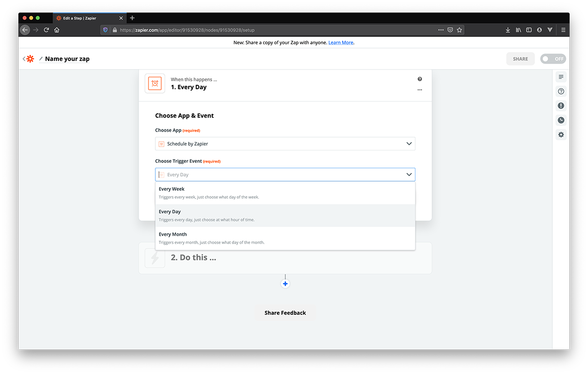Viewport: 588px width, 374px height.
Task: Click the back chevron beside Zapier logo
Action: click(x=24, y=59)
